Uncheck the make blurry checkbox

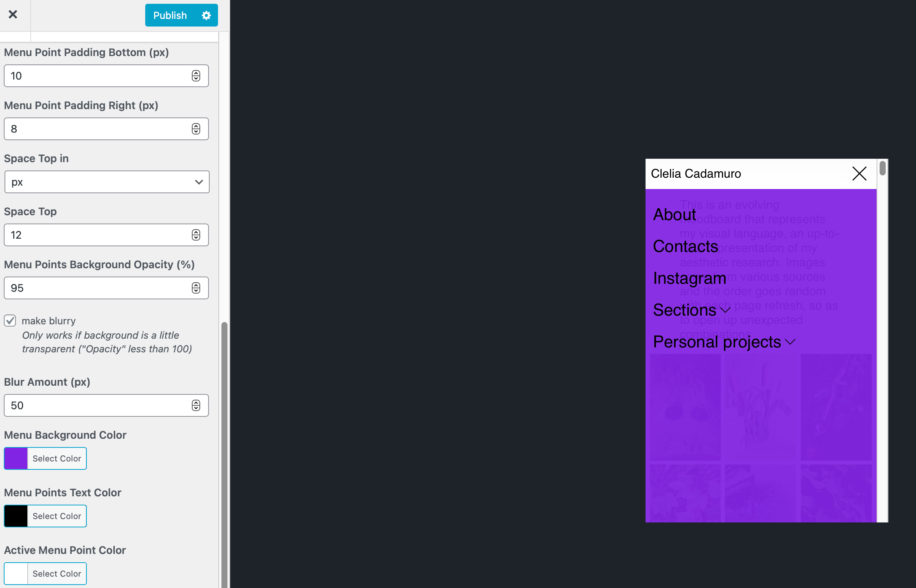point(10,321)
